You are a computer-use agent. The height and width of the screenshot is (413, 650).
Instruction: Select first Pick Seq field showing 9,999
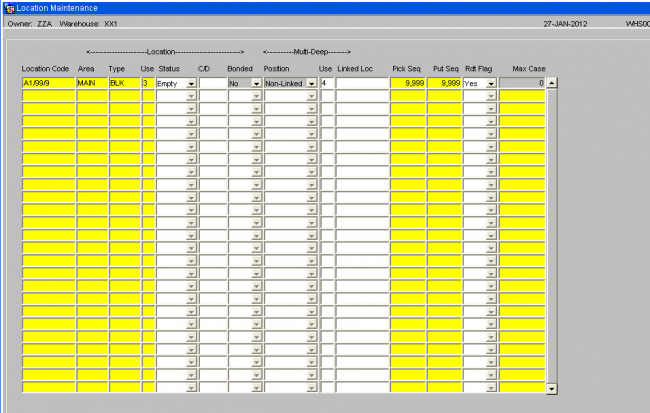coord(407,83)
